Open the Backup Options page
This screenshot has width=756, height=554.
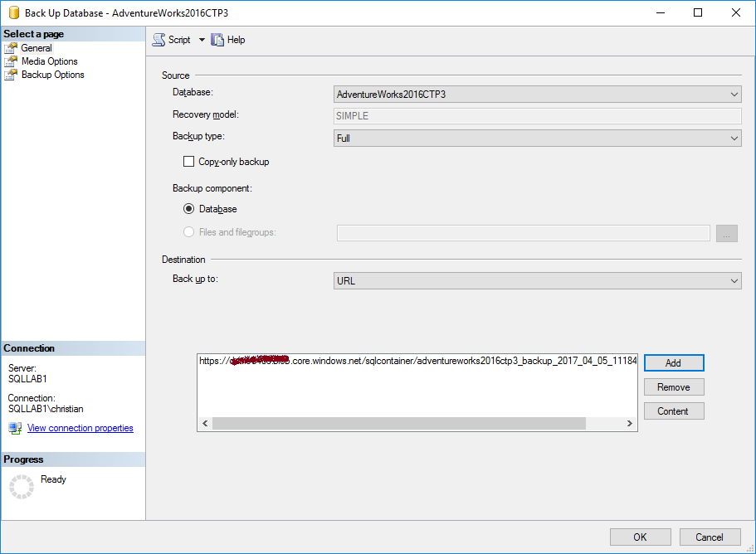tap(52, 75)
